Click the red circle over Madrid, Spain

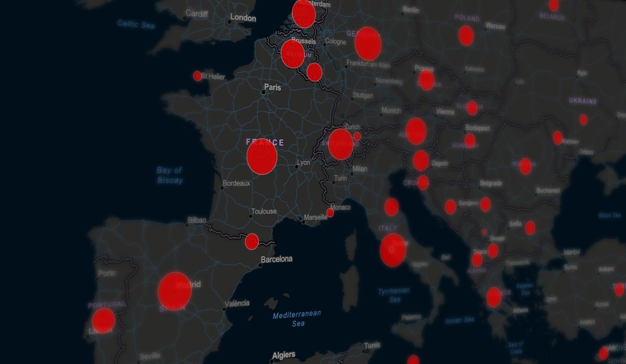[174, 291]
